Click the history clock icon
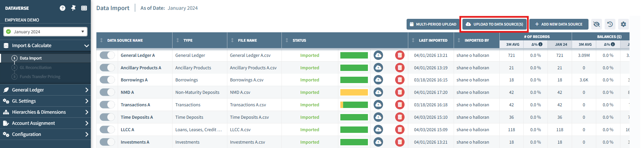Image resolution: width=644 pixels, height=148 pixels. (x=610, y=24)
